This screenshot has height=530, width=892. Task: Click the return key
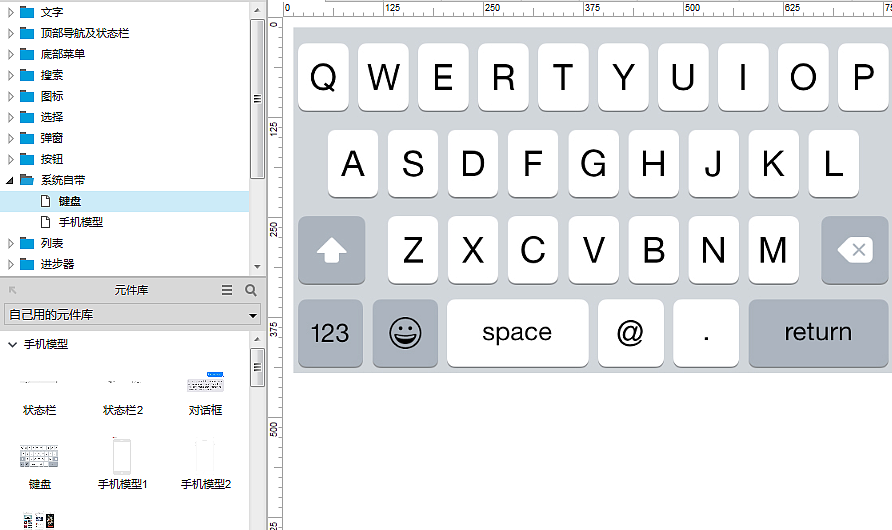pos(819,333)
